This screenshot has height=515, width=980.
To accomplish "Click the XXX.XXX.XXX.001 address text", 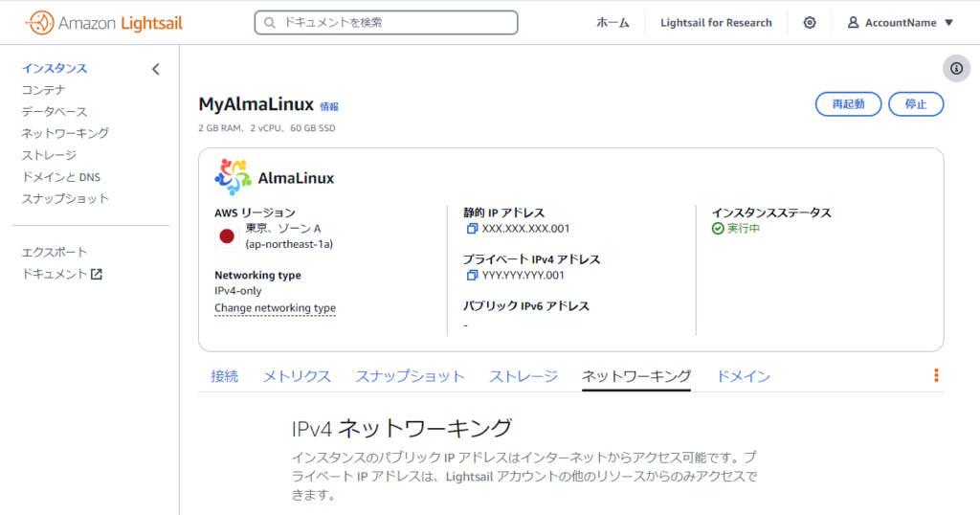I will [525, 229].
